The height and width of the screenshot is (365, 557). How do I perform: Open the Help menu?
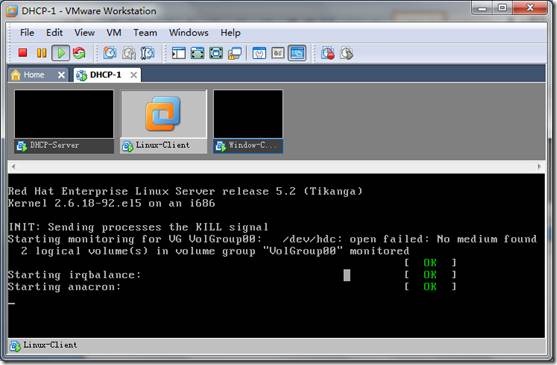coord(231,33)
